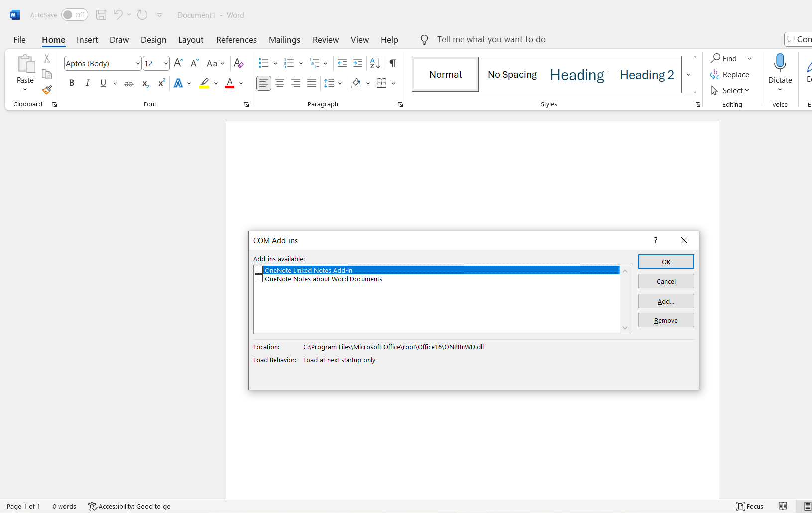Click the Save disk icon
Image resolution: width=812 pixels, height=513 pixels.
tap(101, 15)
